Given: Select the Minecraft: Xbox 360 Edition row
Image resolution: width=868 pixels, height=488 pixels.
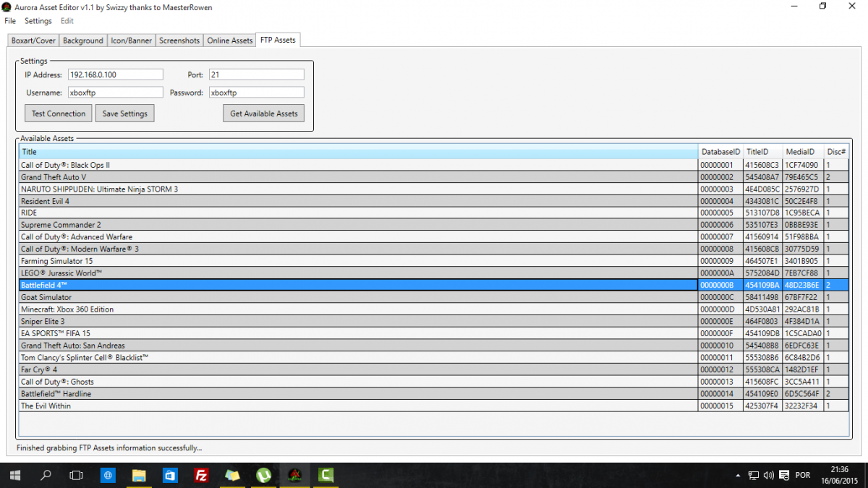Looking at the screenshot, I should pyautogui.click(x=434, y=309).
